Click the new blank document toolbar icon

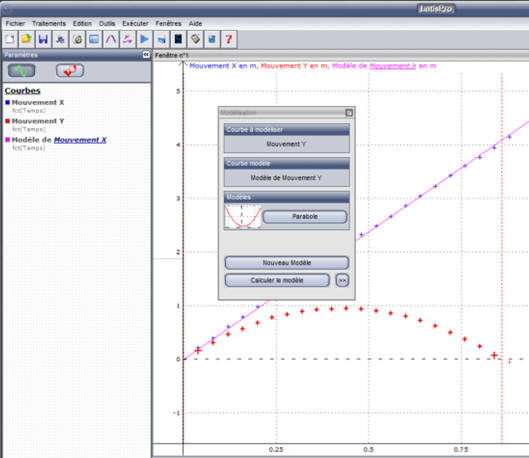(x=10, y=39)
